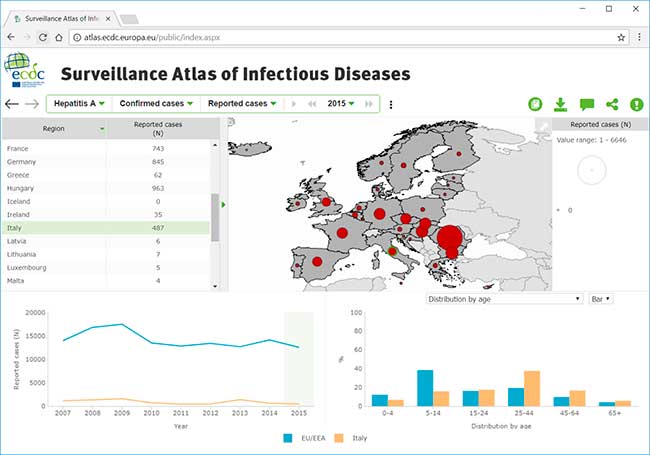Select the Germany row
The image size is (650, 455).
point(106,162)
